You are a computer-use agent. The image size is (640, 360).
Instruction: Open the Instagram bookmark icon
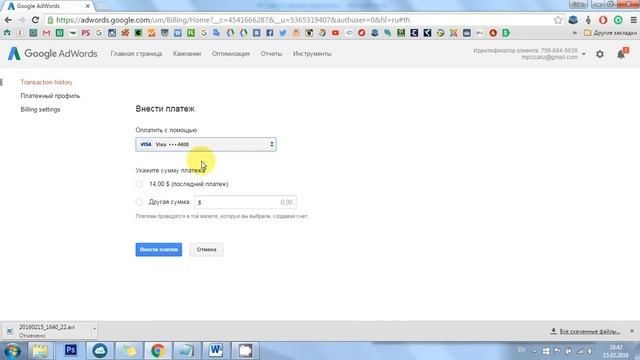pos(112,33)
